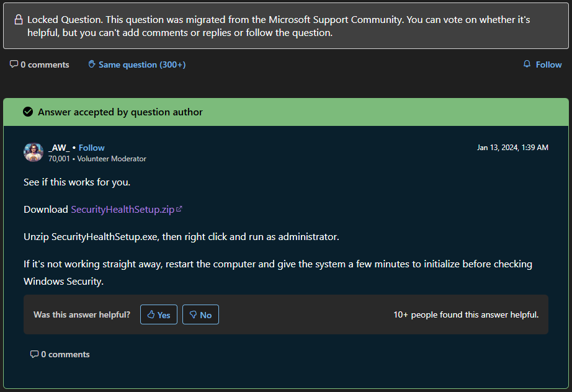Viewport: 572px width, 392px height.
Task: Follow this question using the top-right Follow button
Action: 542,65
